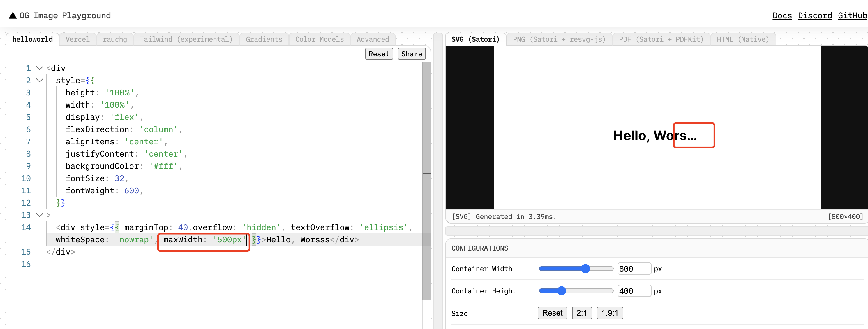This screenshot has width=868, height=329.
Task: Collapse the code block at line 13
Action: point(39,215)
